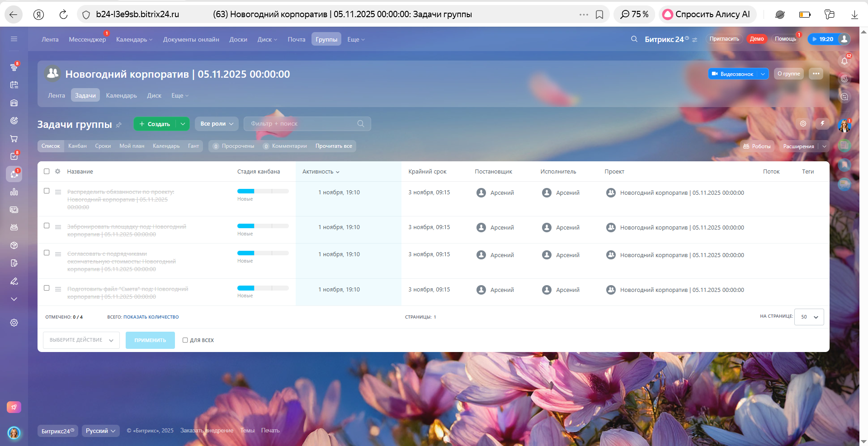
Task: Open the shopping cart icon in the sidebar
Action: (14, 139)
